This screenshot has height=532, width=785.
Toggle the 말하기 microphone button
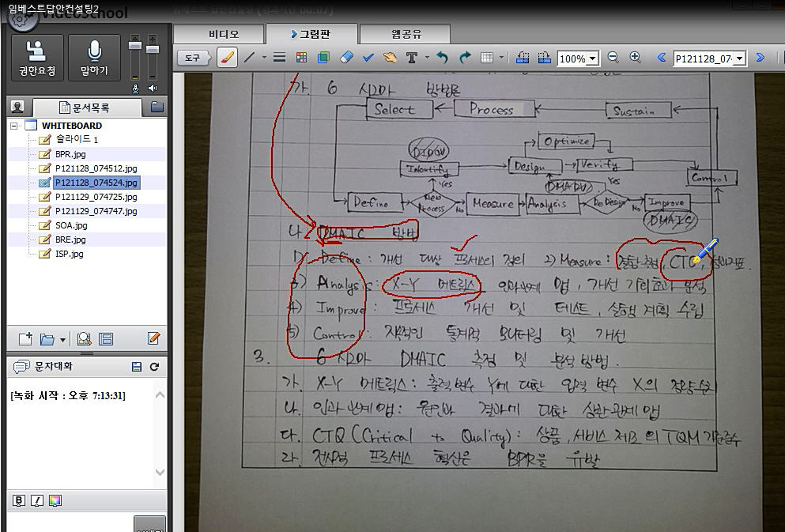pos(94,58)
